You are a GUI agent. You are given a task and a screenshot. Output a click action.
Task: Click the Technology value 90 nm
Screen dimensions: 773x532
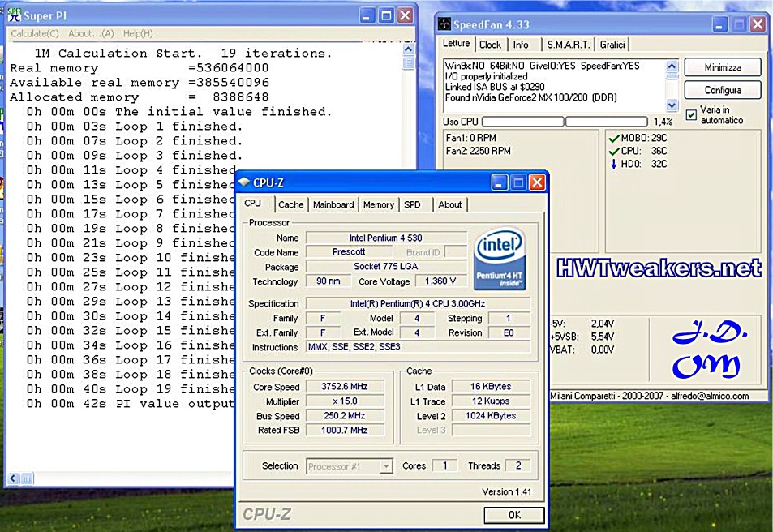pos(329,281)
